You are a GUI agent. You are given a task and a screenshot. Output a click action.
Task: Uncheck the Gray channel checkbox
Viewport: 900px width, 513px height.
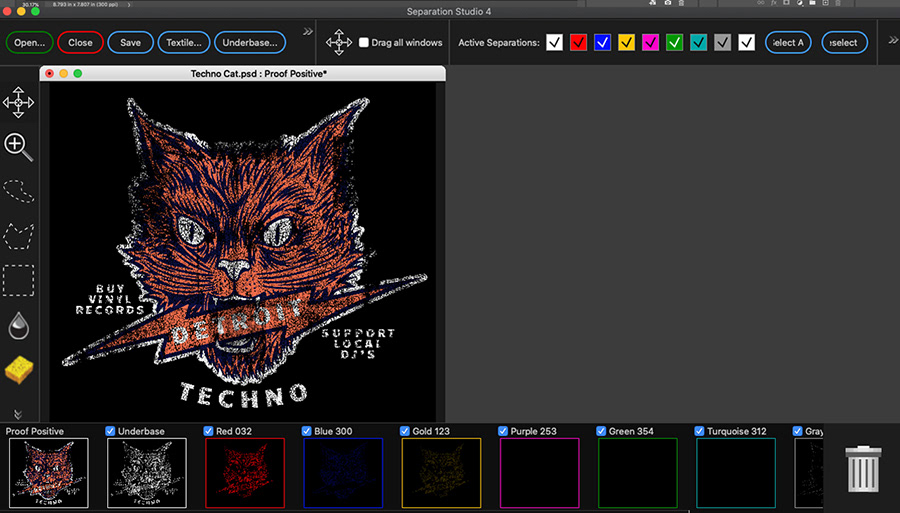[797, 431]
